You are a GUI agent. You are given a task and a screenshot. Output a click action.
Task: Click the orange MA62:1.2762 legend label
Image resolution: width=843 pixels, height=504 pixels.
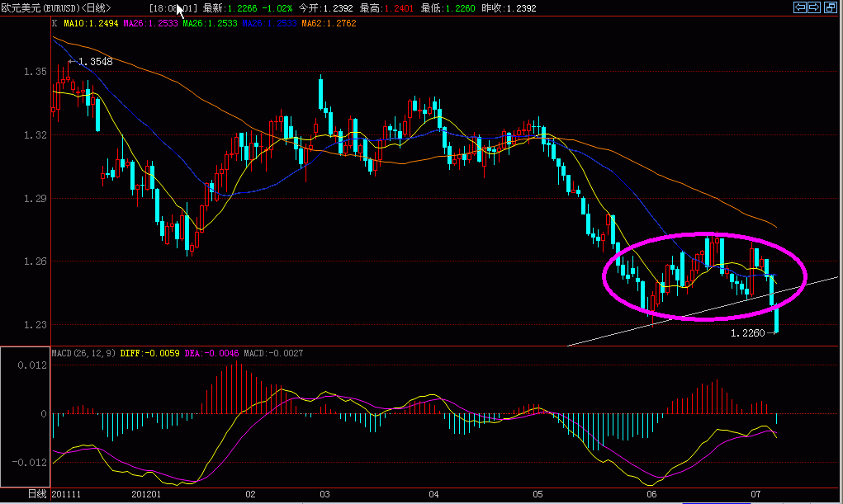[329, 23]
